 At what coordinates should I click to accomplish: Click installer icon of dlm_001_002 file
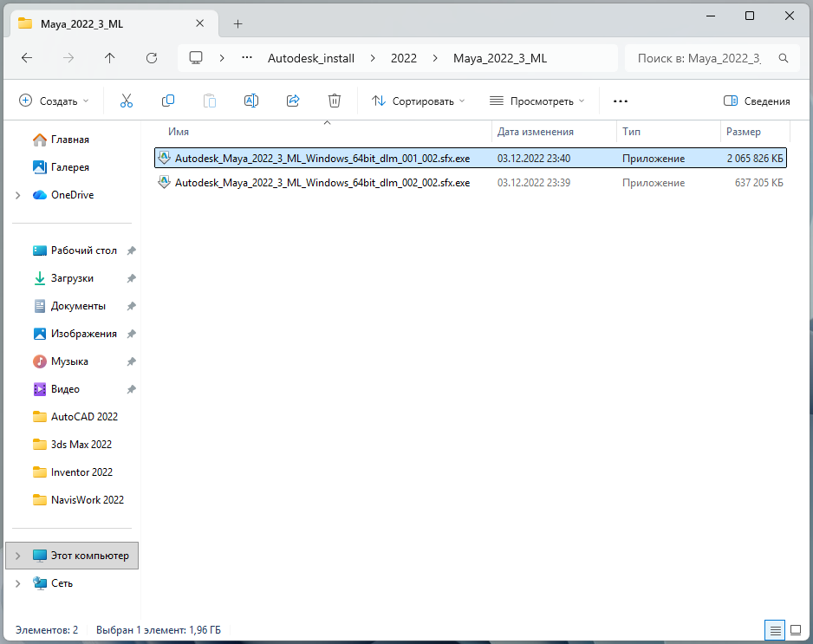pos(165,158)
